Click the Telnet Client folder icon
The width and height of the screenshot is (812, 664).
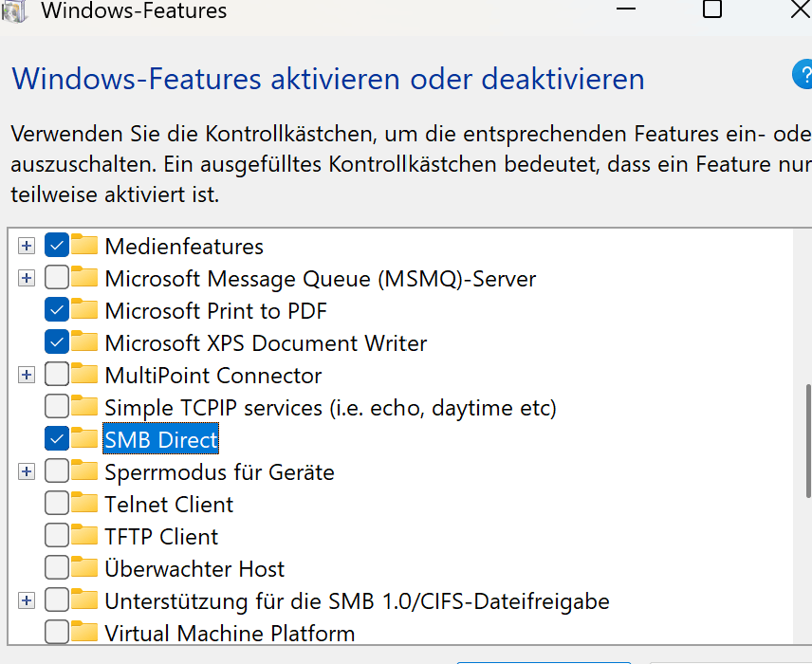(x=85, y=504)
